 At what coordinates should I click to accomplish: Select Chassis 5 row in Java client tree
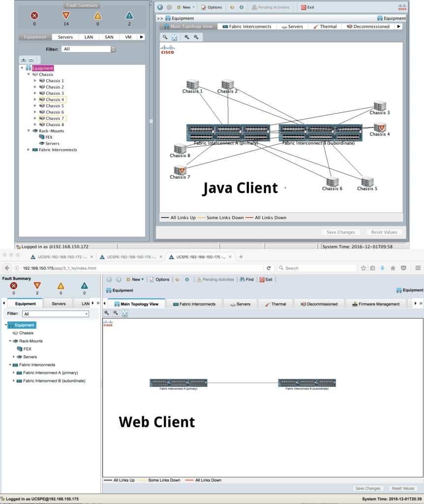pos(52,106)
